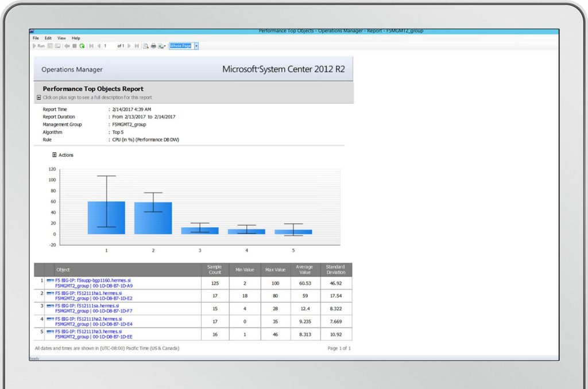Screen dimensions: 588x389
Task: Click the current page number field
Action: tap(109, 46)
